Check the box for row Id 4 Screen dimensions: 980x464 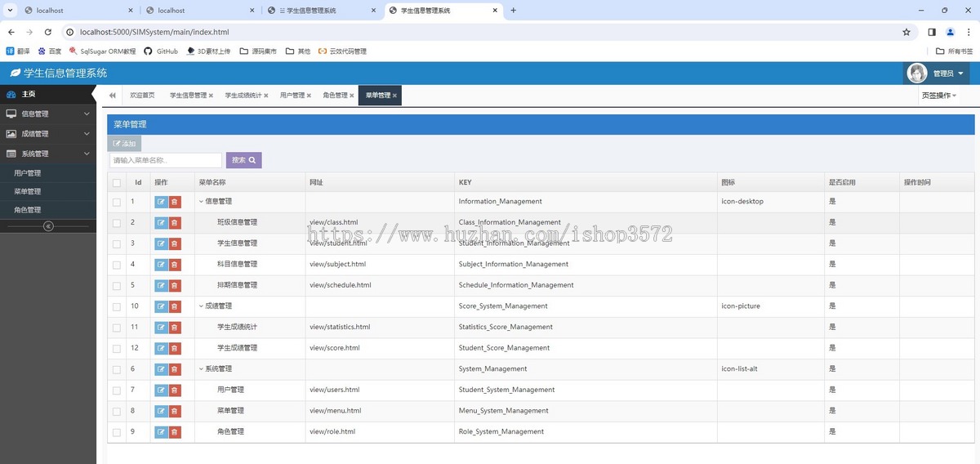(117, 265)
